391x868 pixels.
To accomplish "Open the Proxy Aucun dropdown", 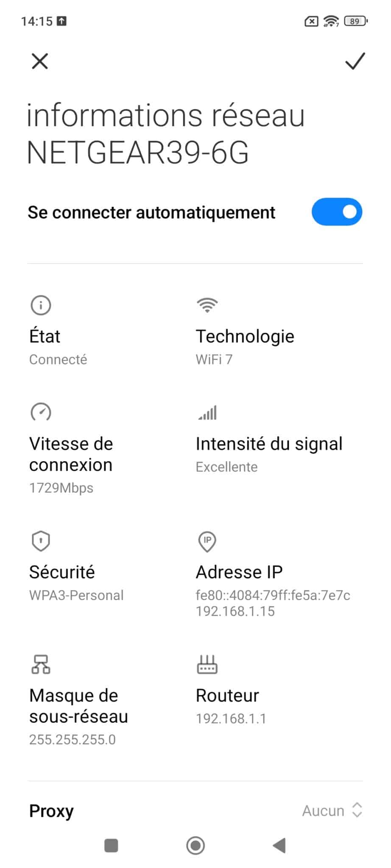I will 332,810.
